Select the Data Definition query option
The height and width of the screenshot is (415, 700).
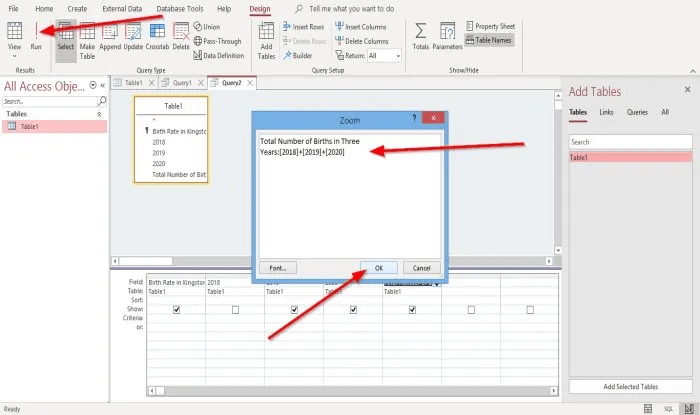219,55
